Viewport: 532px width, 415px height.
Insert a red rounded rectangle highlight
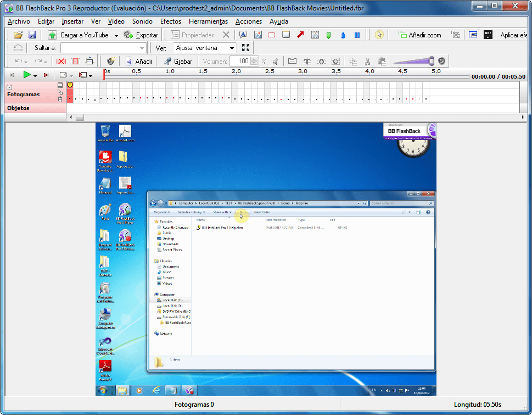click(271, 35)
